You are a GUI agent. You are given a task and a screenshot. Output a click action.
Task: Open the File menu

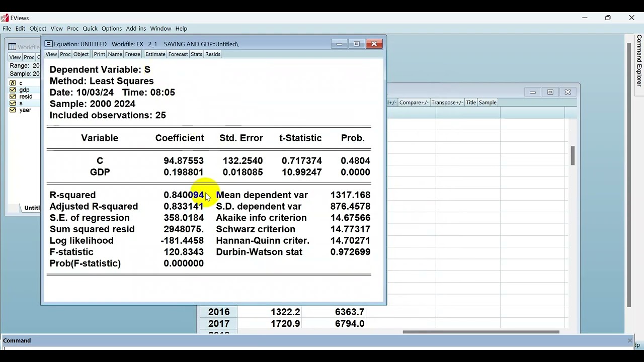point(7,29)
